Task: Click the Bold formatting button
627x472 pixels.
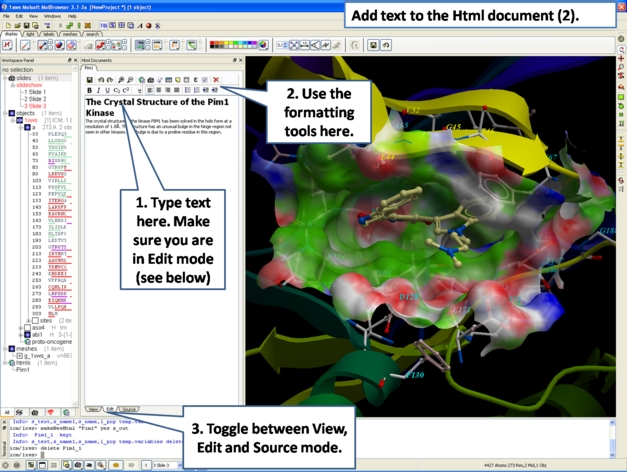Action: [x=89, y=90]
